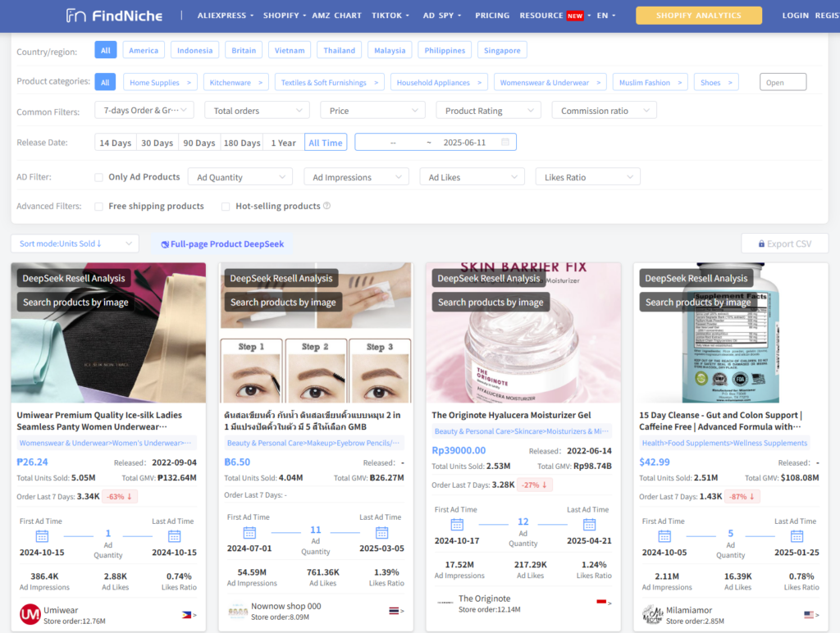Image resolution: width=840 pixels, height=633 pixels.
Task: Select the 30 Days release date
Action: point(157,143)
